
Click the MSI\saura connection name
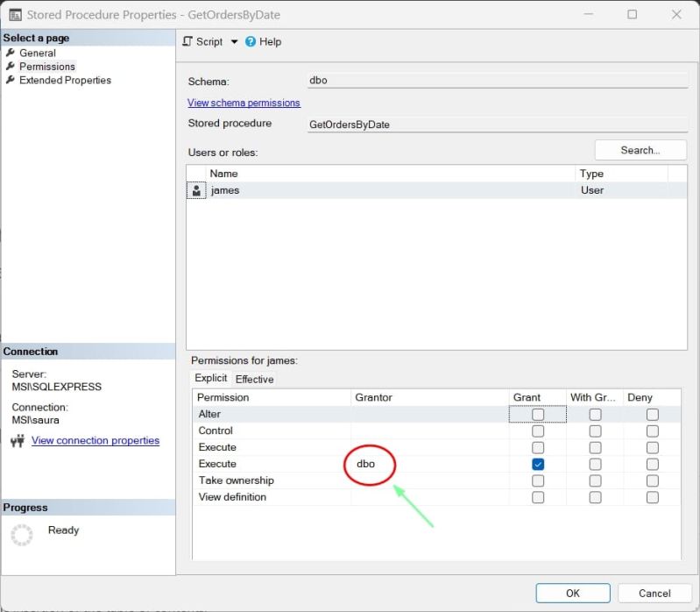(35, 420)
